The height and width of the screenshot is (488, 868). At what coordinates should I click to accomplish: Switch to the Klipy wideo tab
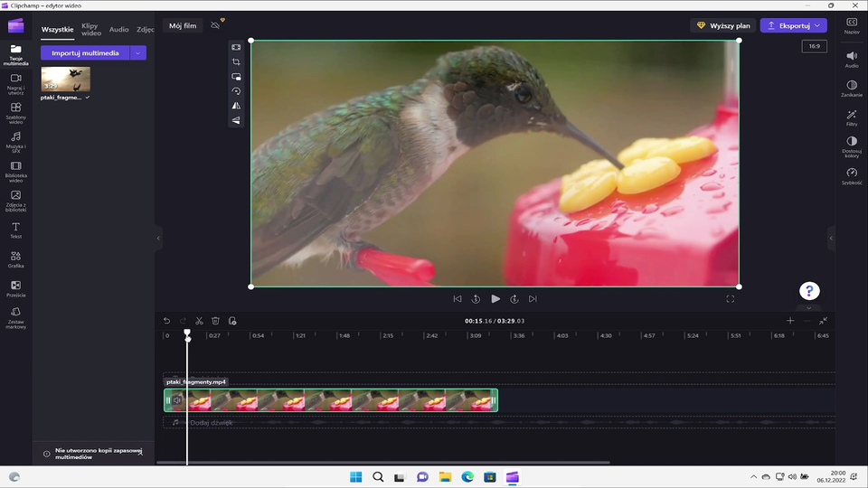91,29
